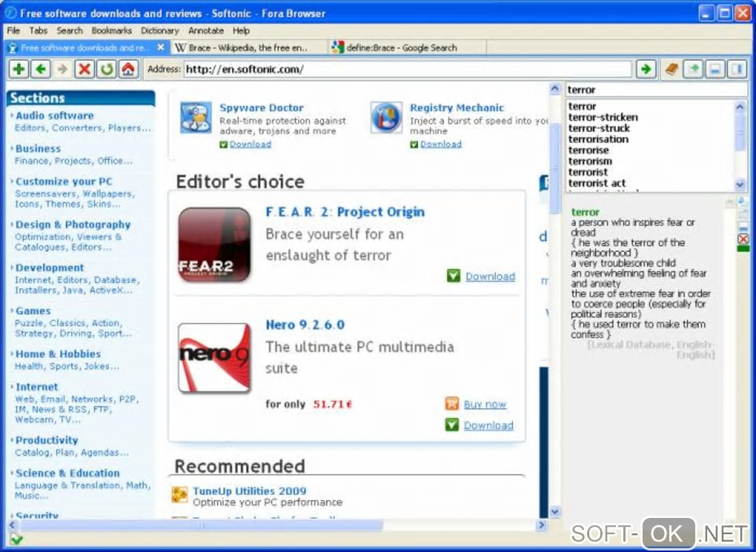Open the Search menu
756x552 pixels.
pos(70,30)
